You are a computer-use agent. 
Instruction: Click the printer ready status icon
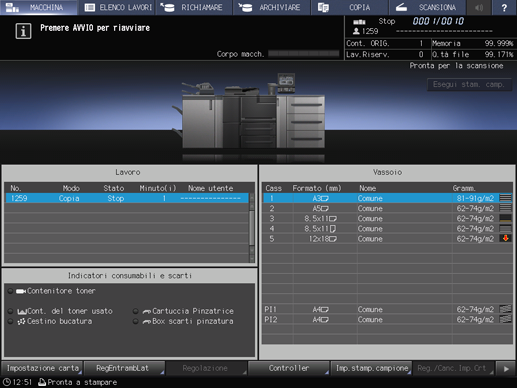(42, 382)
